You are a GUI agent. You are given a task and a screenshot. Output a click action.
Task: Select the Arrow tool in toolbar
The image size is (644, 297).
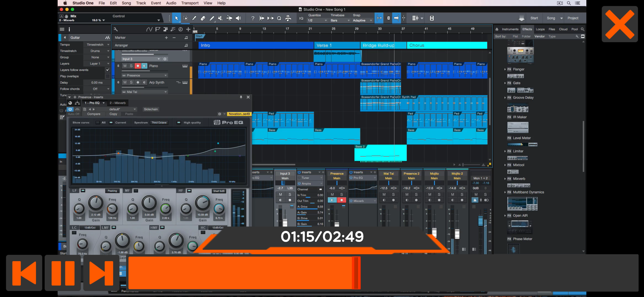(x=177, y=18)
